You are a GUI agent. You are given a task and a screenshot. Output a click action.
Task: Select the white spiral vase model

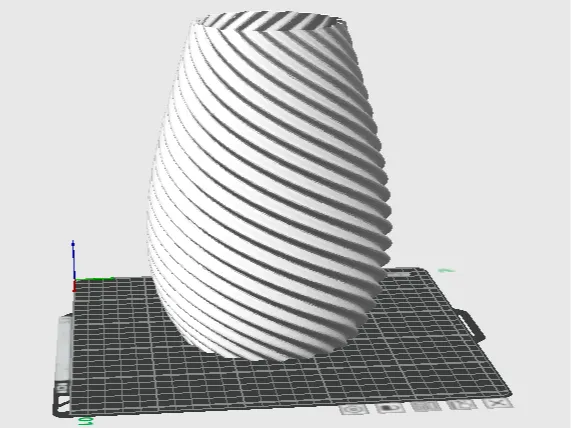pyautogui.click(x=269, y=186)
